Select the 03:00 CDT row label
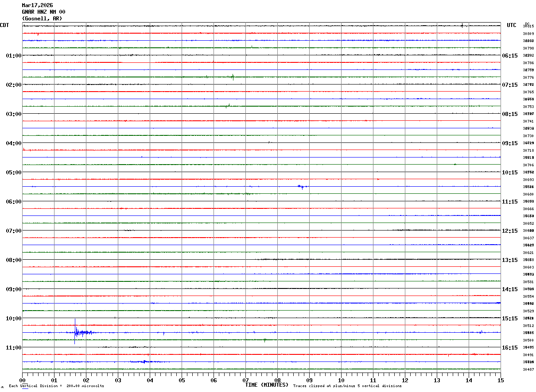This screenshot has width=536, height=392. (14, 114)
